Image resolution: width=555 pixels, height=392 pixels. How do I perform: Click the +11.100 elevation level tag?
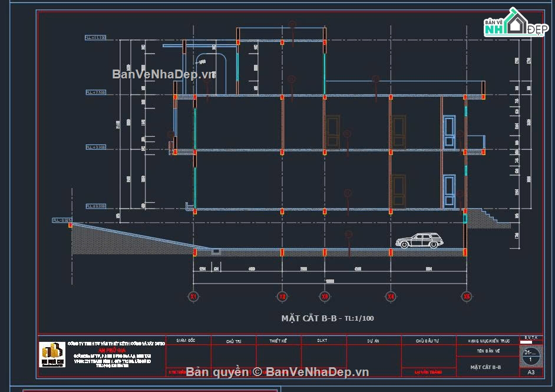point(95,37)
